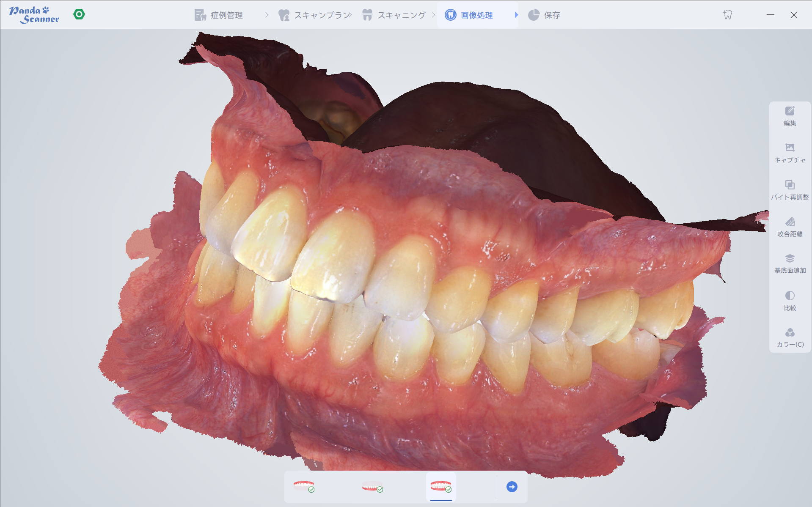Switch to スキャニング scanning step
The image size is (812, 507).
pos(394,15)
